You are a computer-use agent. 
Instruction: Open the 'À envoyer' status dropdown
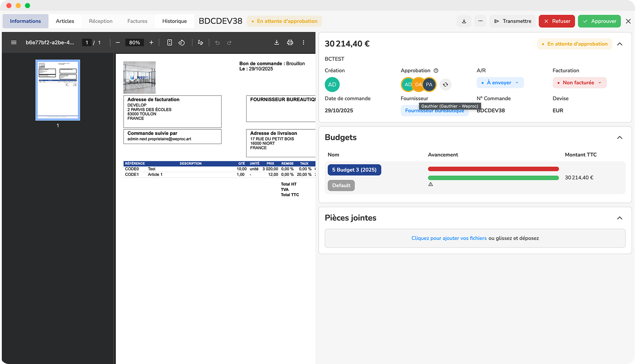500,82
